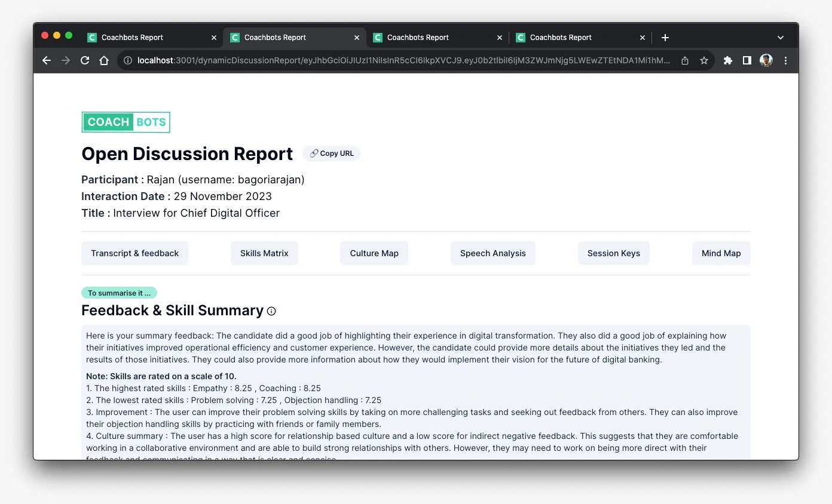
Task: Open the Mind Map section
Action: click(721, 253)
